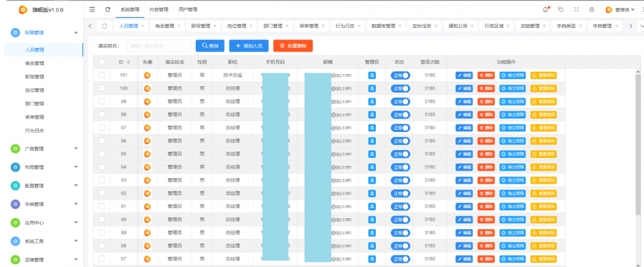Expand the 布局管理 sidebar group arrow

76,167
